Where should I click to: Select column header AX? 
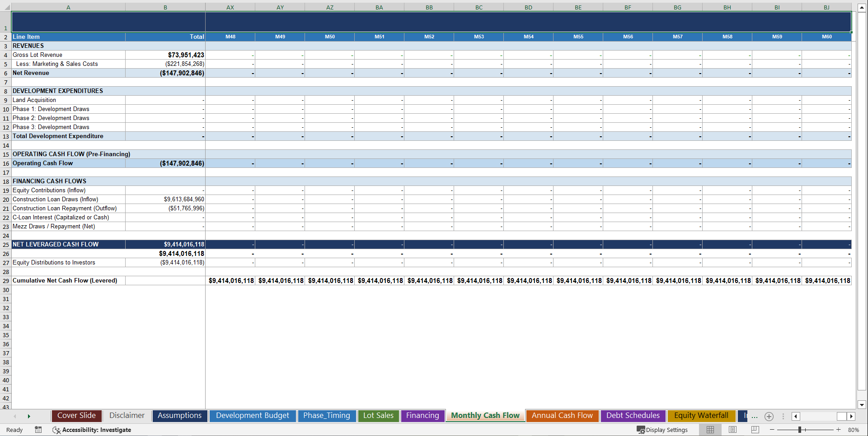coord(230,7)
